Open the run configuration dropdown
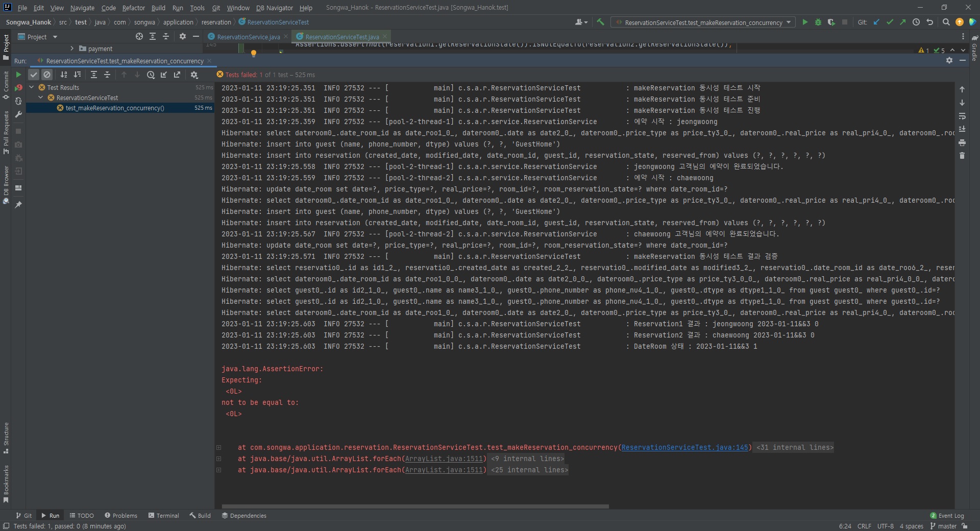980x531 pixels. click(x=703, y=22)
